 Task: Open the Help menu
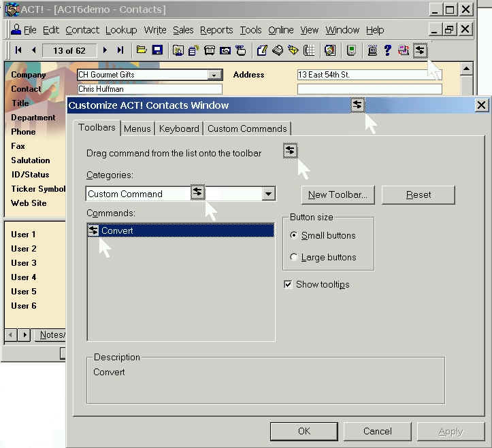(x=375, y=30)
